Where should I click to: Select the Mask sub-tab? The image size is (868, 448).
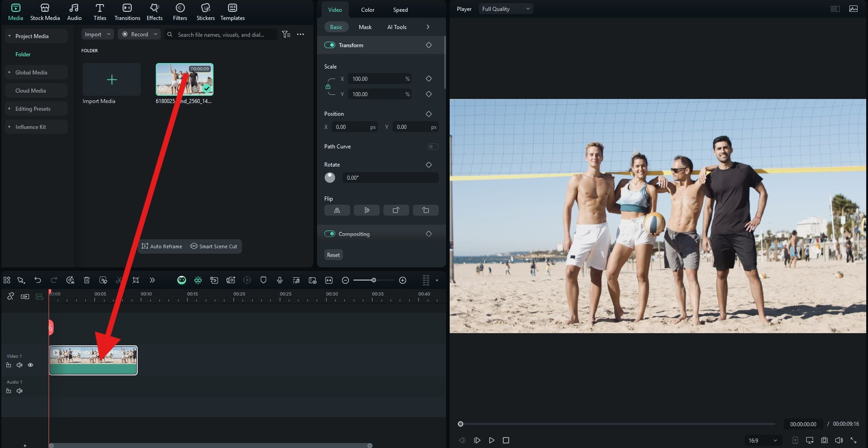365,27
